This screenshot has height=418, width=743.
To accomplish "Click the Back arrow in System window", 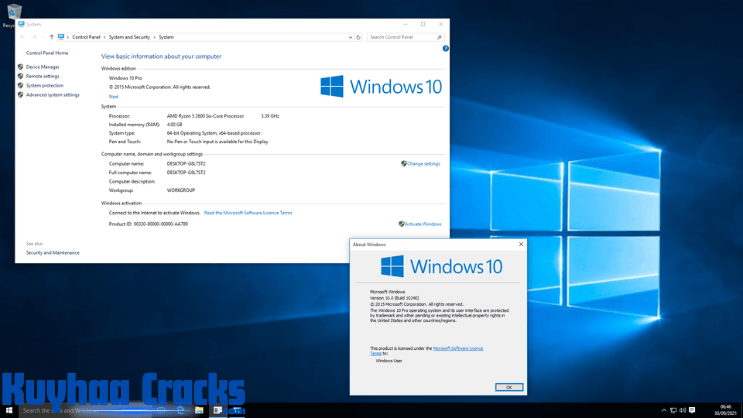I will [23, 37].
